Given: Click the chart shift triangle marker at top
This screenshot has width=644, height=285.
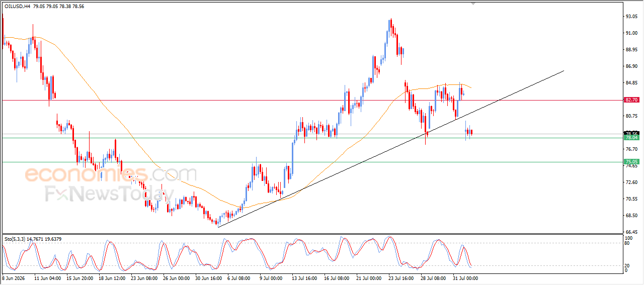Looking at the screenshot, I should pos(472,4).
